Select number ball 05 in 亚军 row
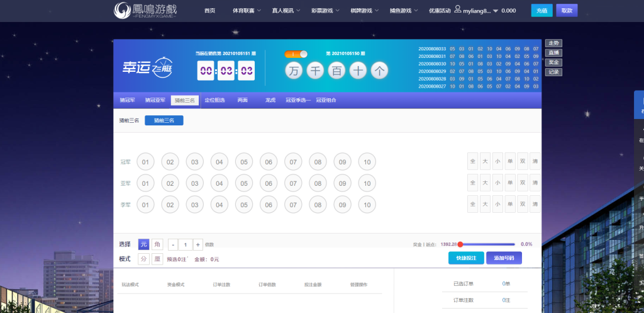644x313 pixels. [244, 184]
